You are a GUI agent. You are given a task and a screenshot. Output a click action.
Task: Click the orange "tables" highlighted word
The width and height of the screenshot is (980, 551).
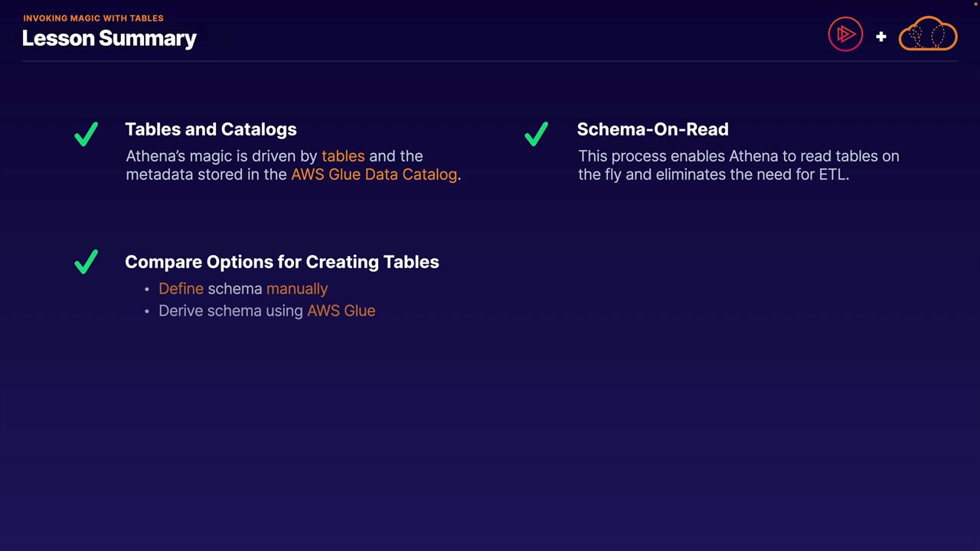click(x=343, y=156)
